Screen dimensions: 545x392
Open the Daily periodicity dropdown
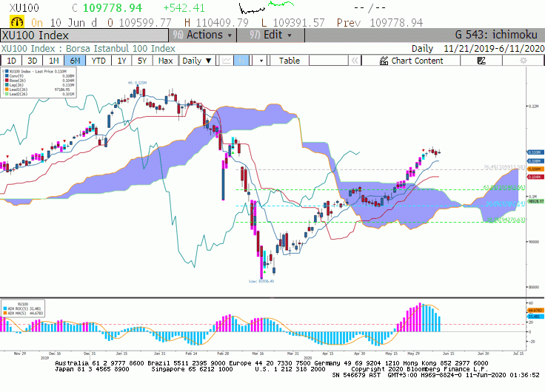[197, 61]
